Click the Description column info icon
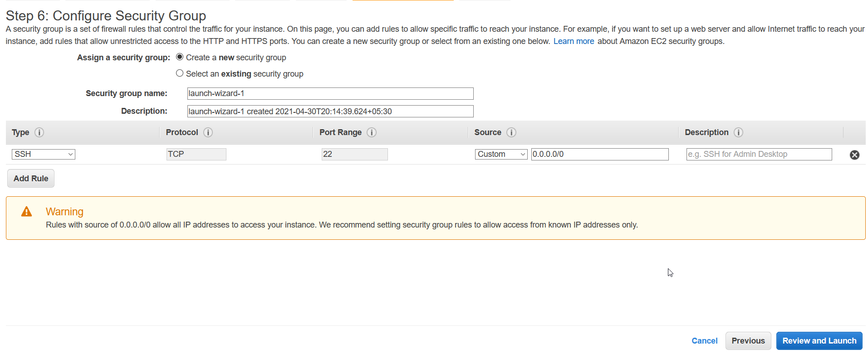This screenshot has height=354, width=868. (739, 132)
